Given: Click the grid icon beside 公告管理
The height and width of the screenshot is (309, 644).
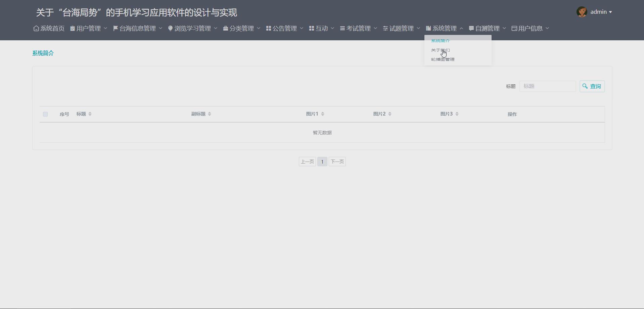Looking at the screenshot, I should click(x=268, y=28).
